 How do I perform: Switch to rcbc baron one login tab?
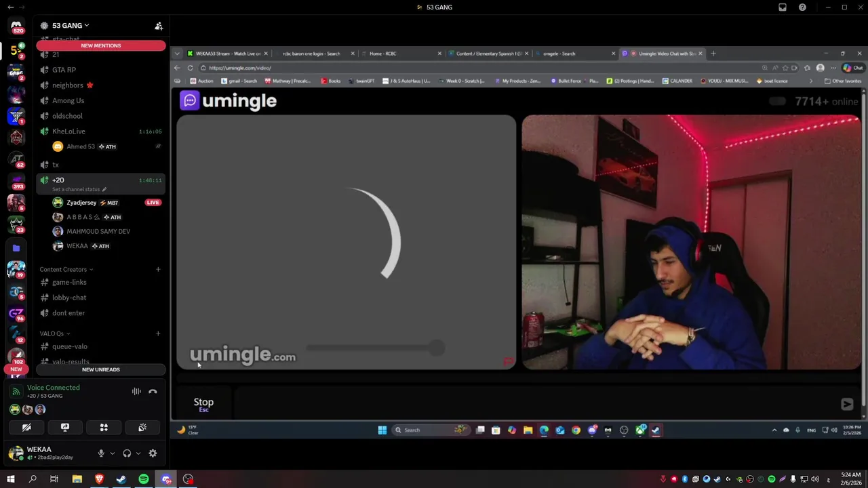pyautogui.click(x=314, y=54)
